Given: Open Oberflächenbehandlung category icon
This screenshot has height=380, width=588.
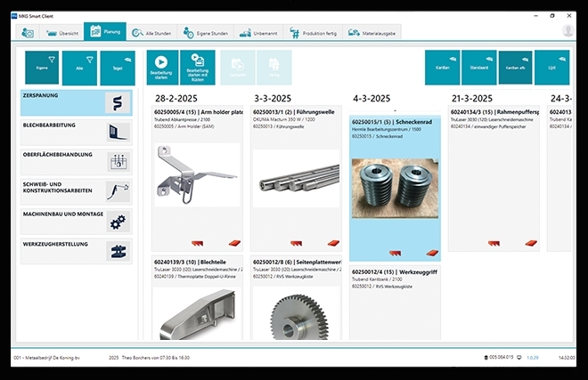Looking at the screenshot, I should 117,161.
